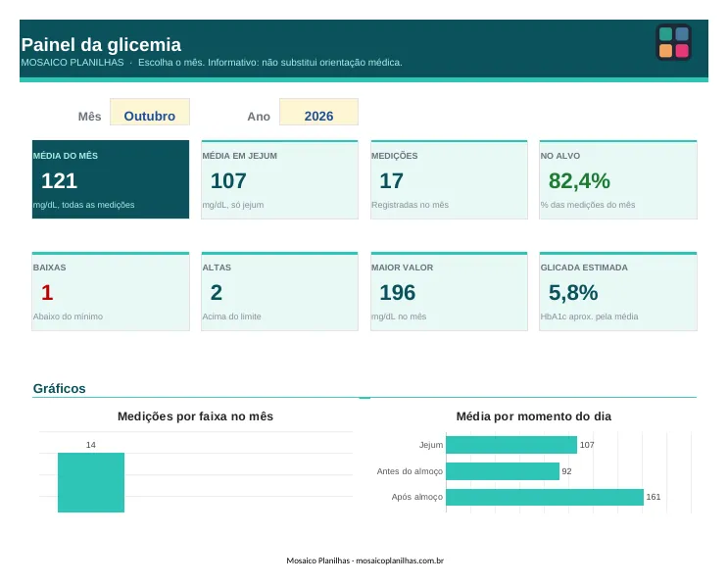728x585 pixels.
Task: Open the Mês dropdown showing Outubro
Action: click(x=150, y=112)
